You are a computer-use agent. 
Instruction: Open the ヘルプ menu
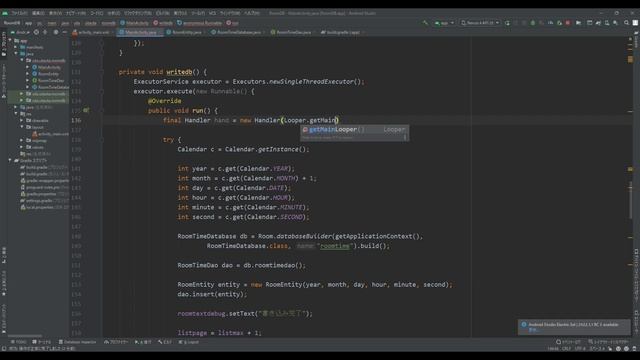(252, 13)
